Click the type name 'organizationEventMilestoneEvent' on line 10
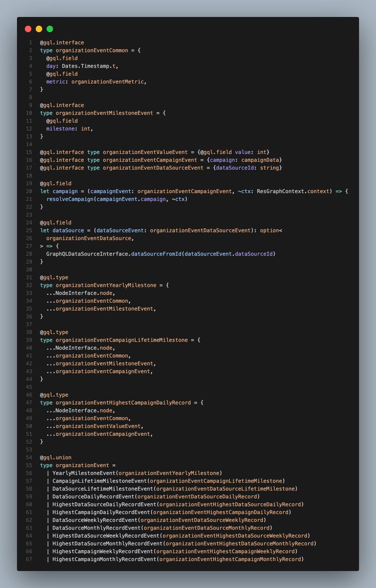The width and height of the screenshot is (376, 588). point(105,113)
